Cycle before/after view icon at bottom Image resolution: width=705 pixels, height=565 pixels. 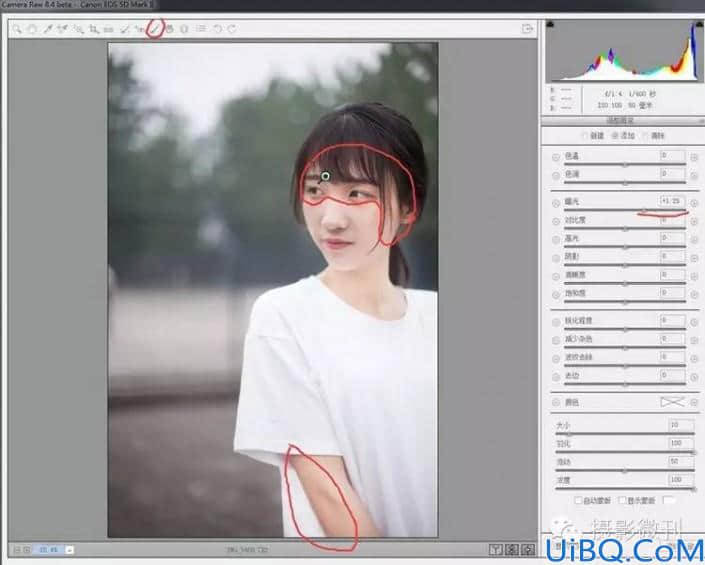tap(496, 549)
